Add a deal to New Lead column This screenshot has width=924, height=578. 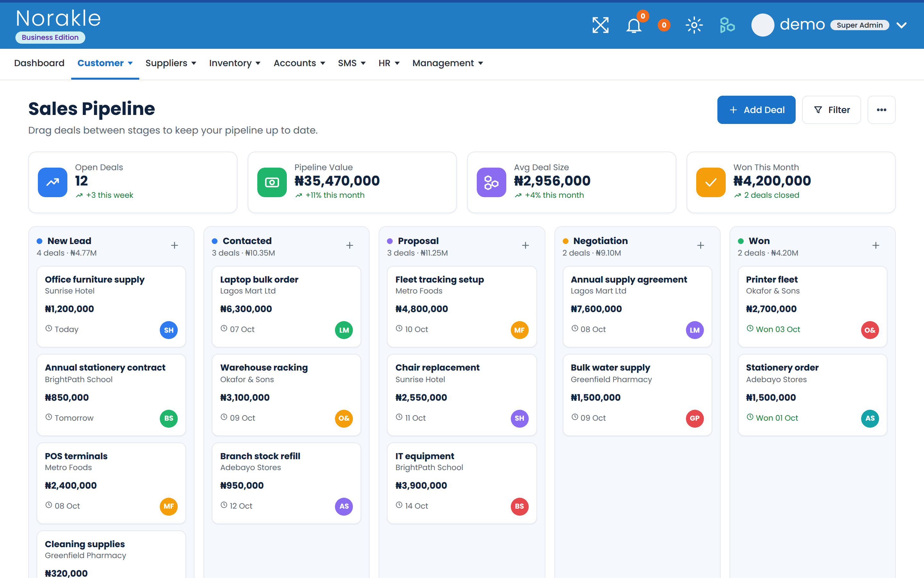(175, 245)
